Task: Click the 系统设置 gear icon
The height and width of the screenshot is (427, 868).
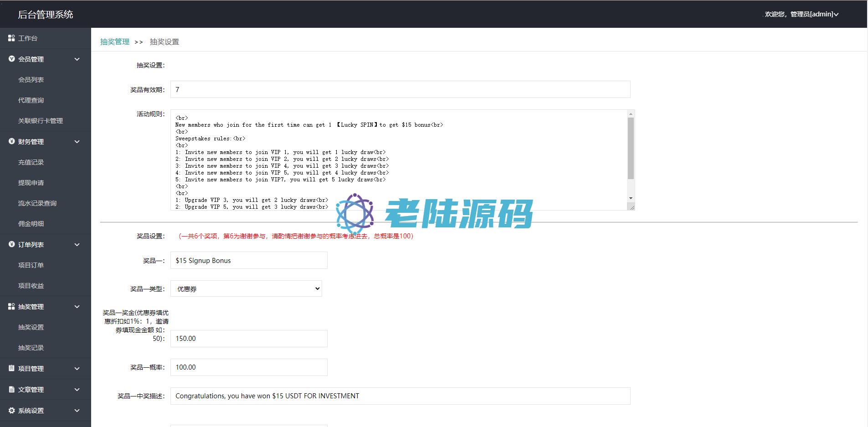Action: click(x=11, y=410)
